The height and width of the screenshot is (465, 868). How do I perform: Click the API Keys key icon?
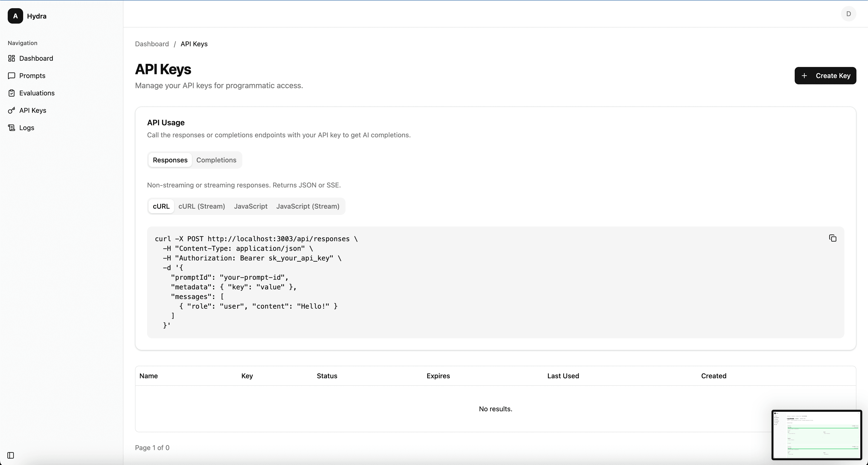point(12,110)
